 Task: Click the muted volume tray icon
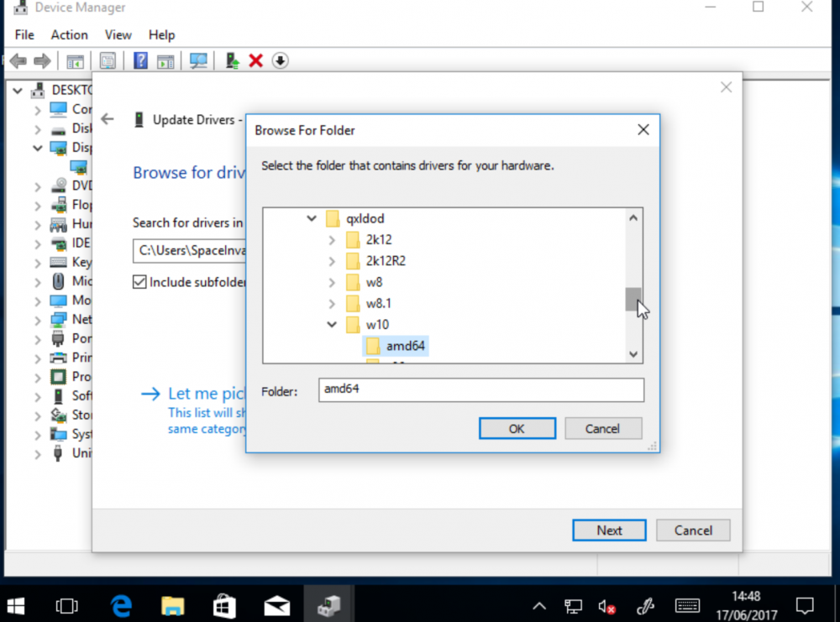click(606, 607)
